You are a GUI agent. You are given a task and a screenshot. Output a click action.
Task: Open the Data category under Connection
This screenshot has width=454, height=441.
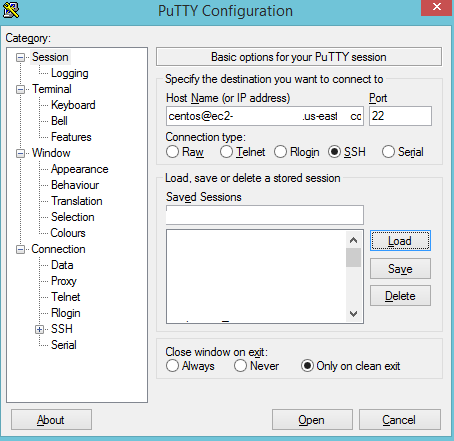click(x=62, y=265)
